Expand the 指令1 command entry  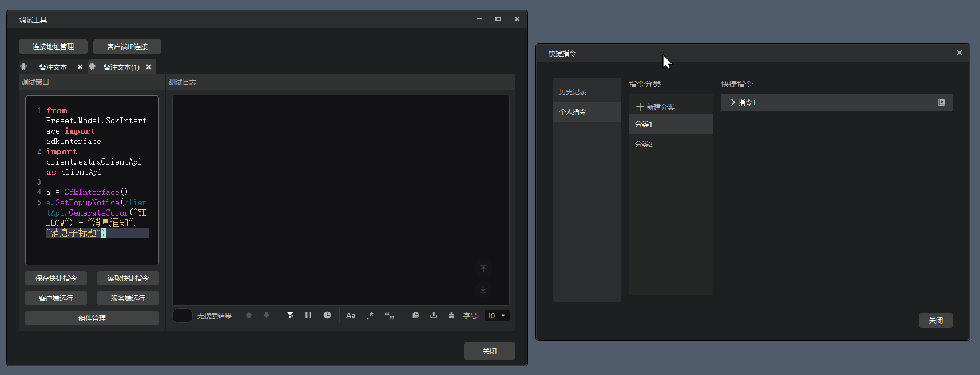(733, 102)
